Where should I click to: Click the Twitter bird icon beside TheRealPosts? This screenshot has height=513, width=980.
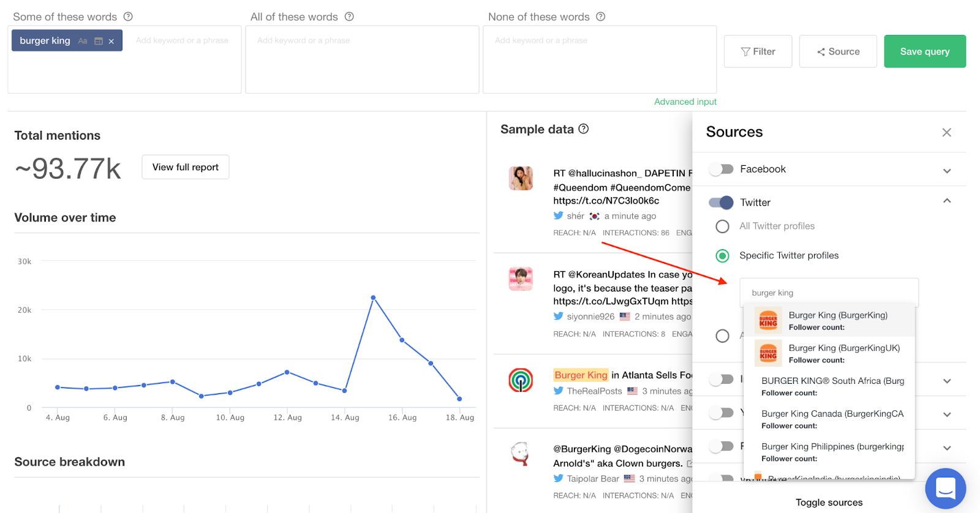point(558,391)
